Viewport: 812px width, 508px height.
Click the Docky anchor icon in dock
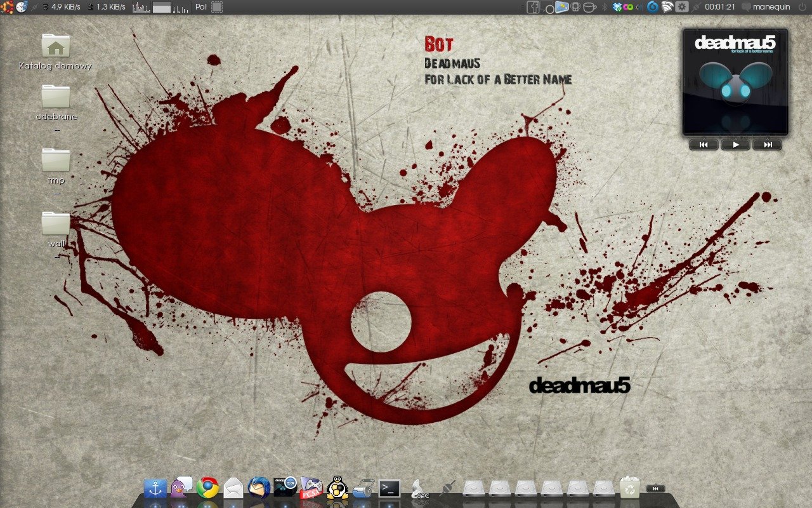[155, 488]
